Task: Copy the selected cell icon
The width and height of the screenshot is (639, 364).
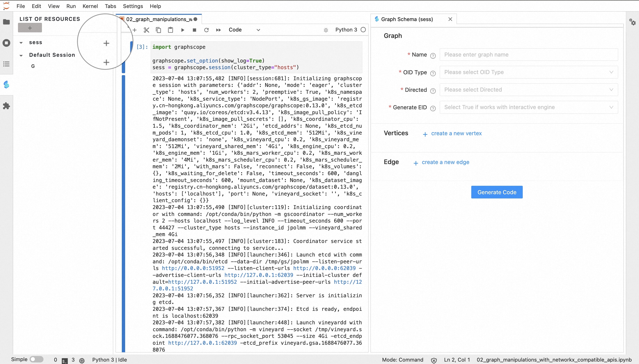Action: 158,30
